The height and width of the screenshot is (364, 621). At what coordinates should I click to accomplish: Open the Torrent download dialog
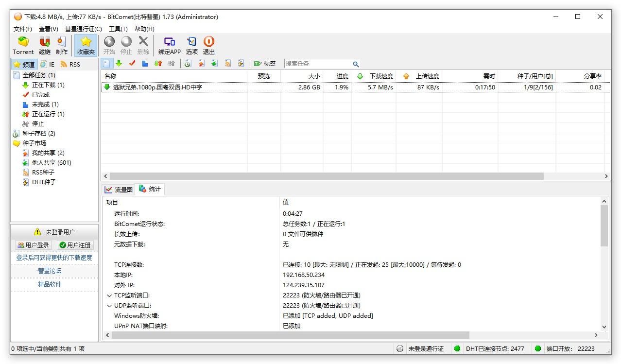pos(22,45)
